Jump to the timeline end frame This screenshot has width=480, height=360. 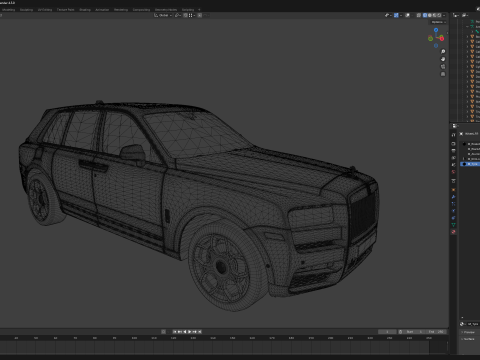200,332
